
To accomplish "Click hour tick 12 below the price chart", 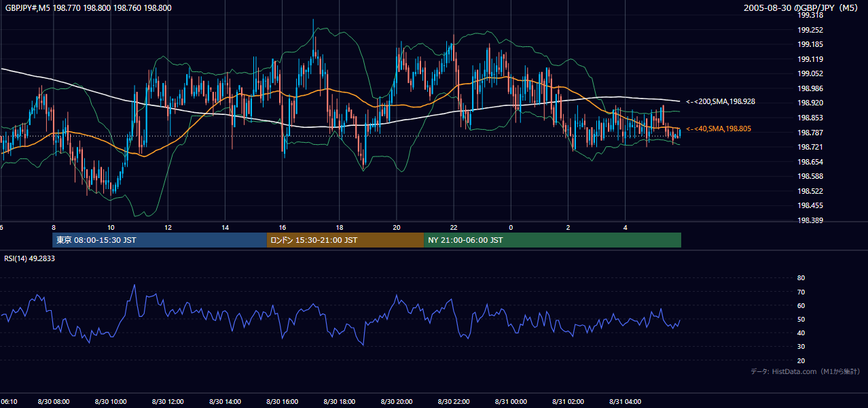I will point(167,228).
